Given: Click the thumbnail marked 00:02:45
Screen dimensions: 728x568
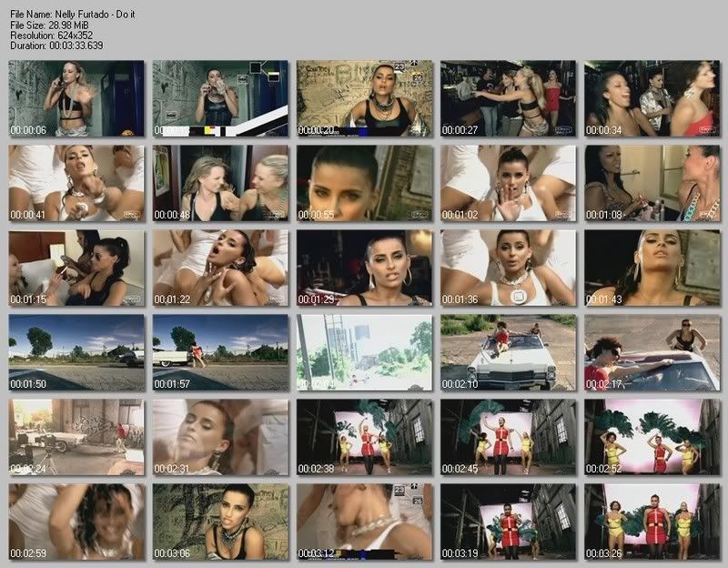Looking at the screenshot, I should (x=509, y=438).
